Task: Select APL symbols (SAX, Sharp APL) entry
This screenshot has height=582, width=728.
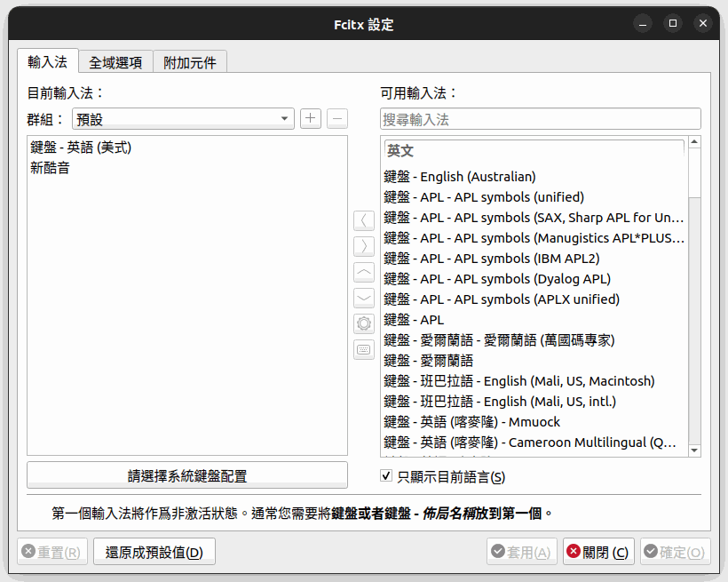Action: coord(534,218)
